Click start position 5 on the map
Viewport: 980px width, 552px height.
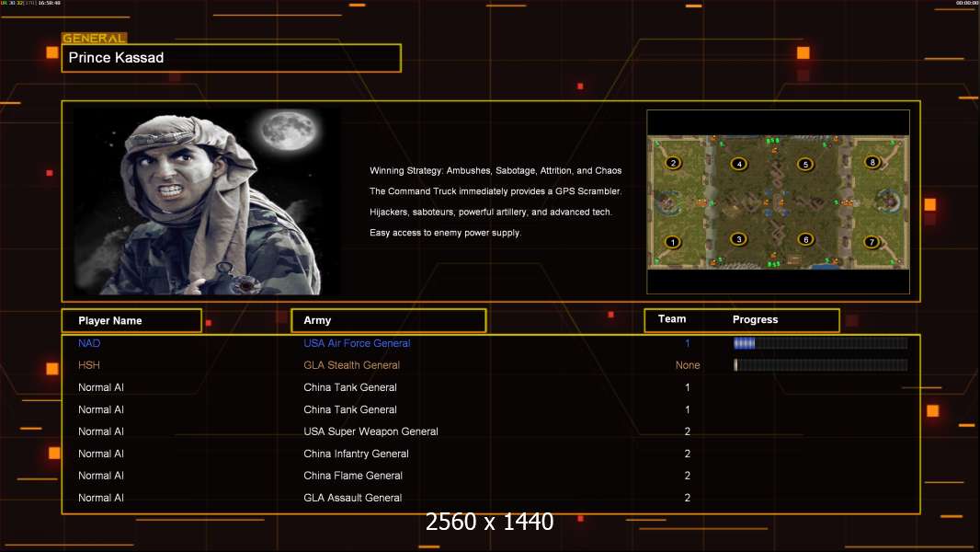point(805,165)
